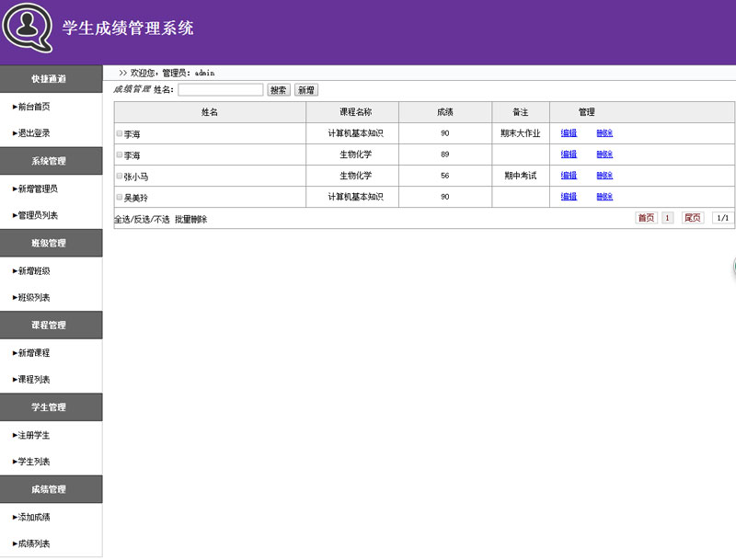Click the 备注 column header
The image size is (736, 560).
[521, 112]
